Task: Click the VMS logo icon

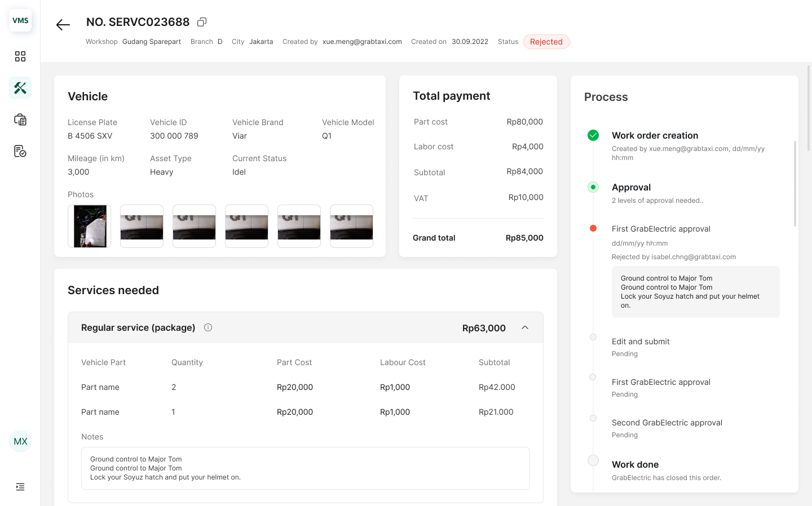Action: 20,20
